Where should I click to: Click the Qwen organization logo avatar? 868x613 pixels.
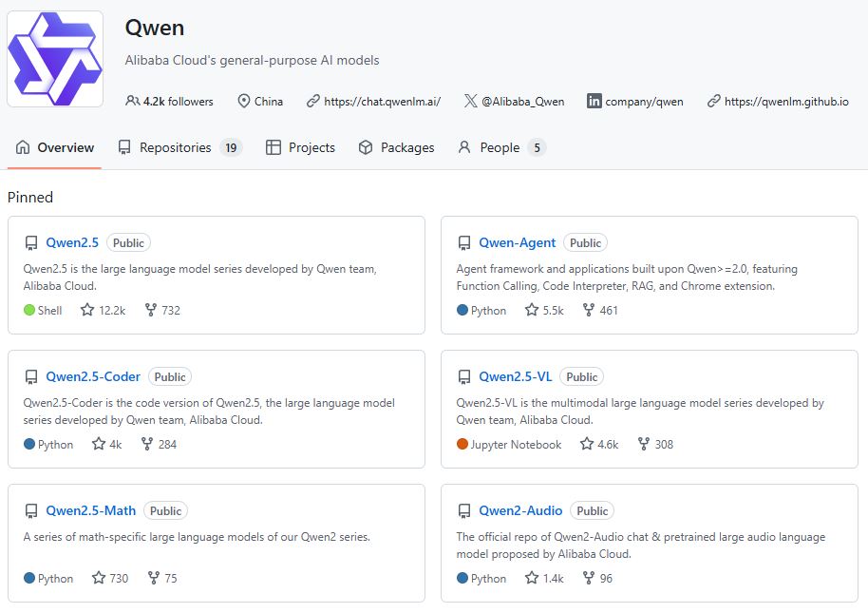pos(55,59)
